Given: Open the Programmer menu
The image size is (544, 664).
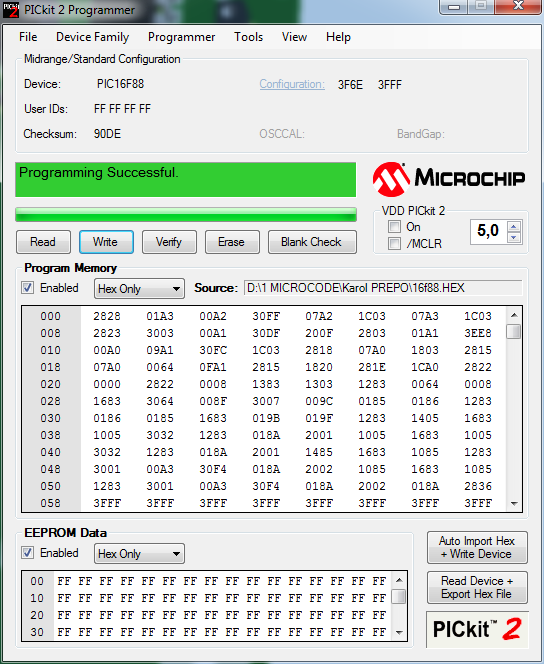Looking at the screenshot, I should (x=182, y=37).
